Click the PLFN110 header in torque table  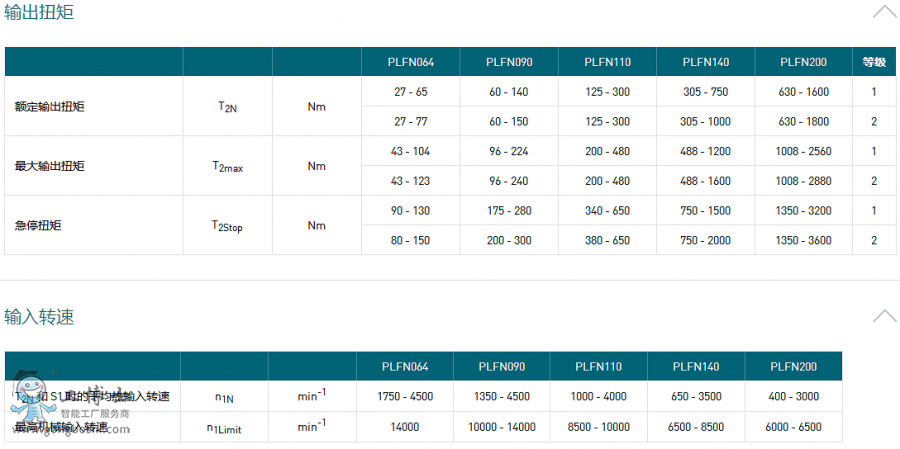click(607, 62)
